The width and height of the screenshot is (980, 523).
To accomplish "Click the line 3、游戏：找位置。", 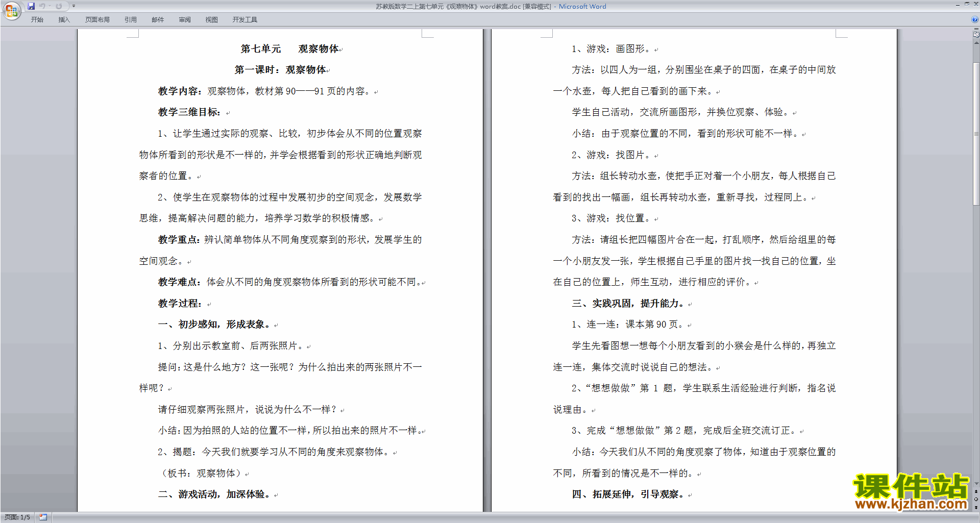I will click(x=611, y=218).
